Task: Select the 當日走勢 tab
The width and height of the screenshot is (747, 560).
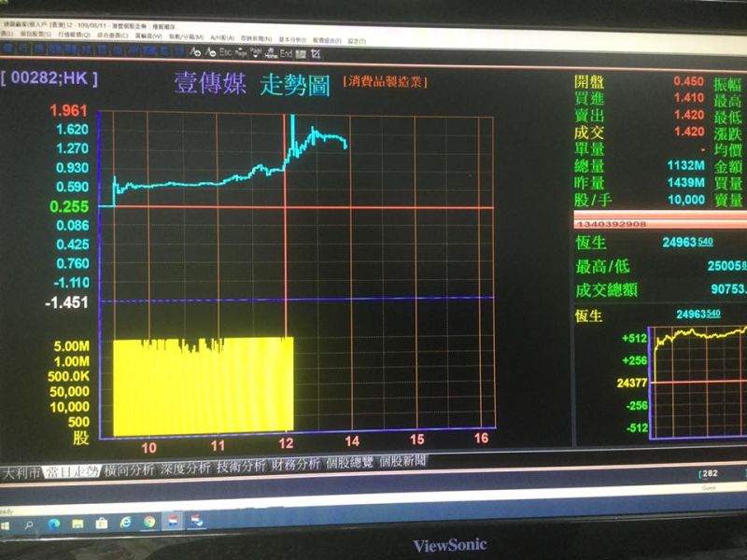Action: coord(72,471)
